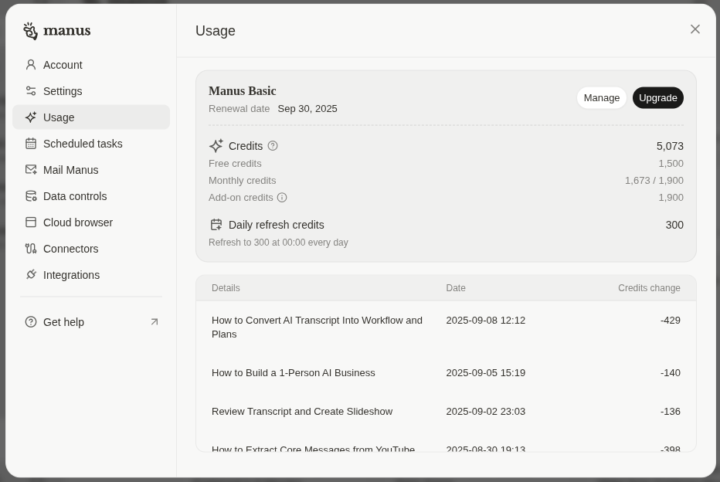Click the help icon next to Credits

click(x=273, y=146)
